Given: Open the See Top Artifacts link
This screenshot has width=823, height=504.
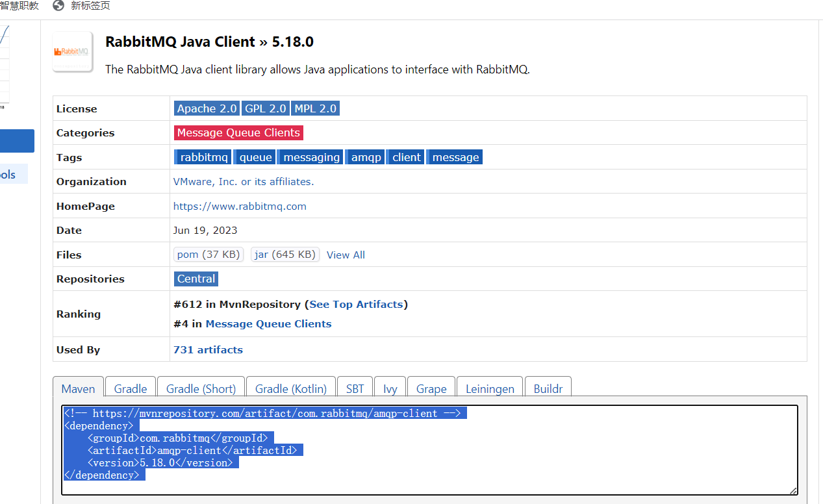Looking at the screenshot, I should click(356, 304).
